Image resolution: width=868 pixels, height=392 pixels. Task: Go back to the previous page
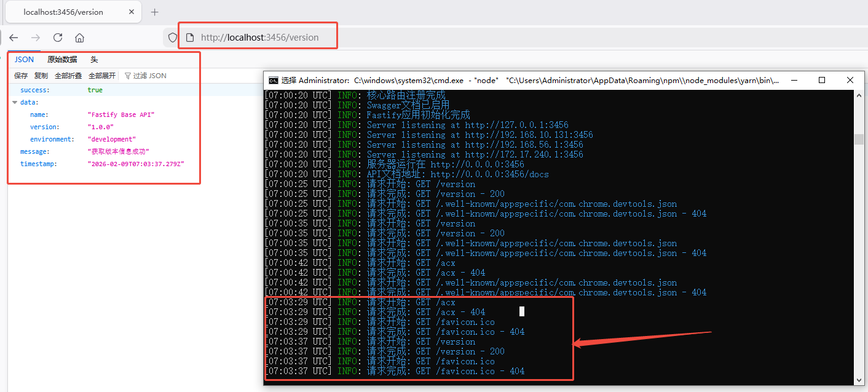click(x=14, y=38)
